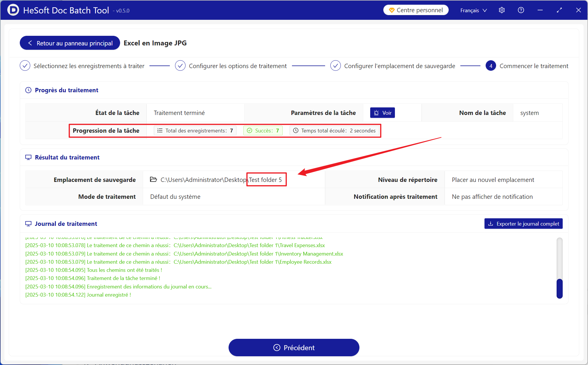Click the Nom de la tâche label
The width and height of the screenshot is (588, 365).
point(482,113)
